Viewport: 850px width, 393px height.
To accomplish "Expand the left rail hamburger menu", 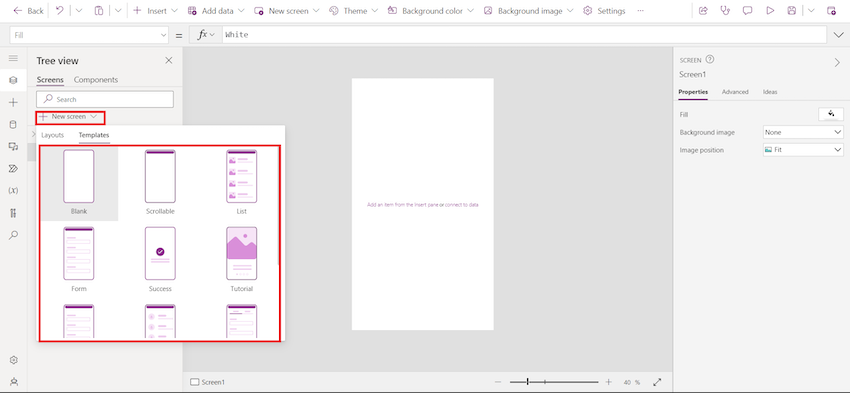I will (x=14, y=58).
